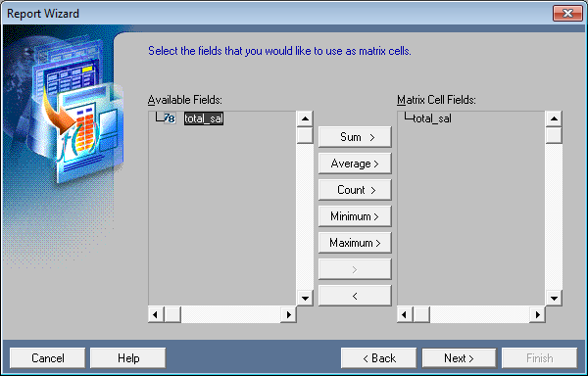Click Matrix Cell Fields scroll down arrow
Viewport: 588px width, 376px height.
click(554, 298)
